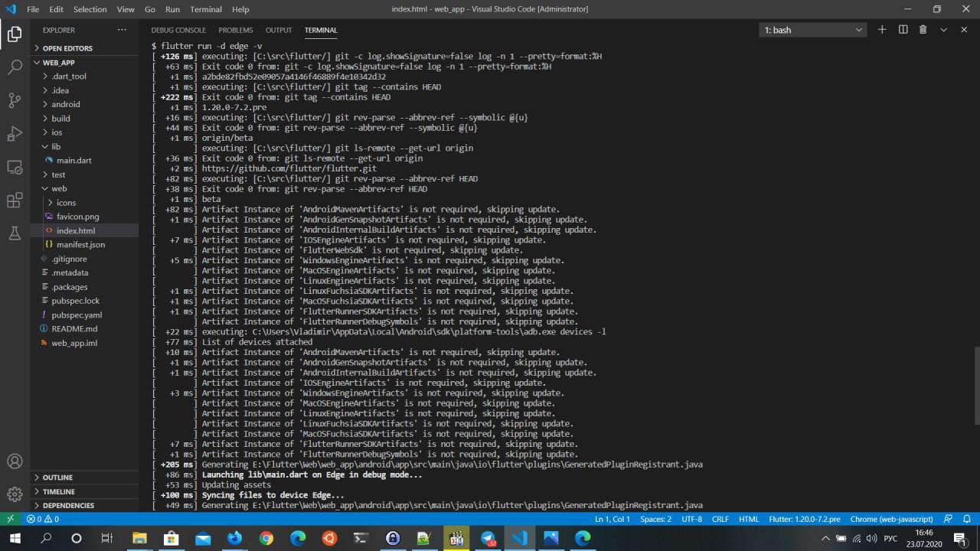Open the Windows Start menu

pos(15,539)
